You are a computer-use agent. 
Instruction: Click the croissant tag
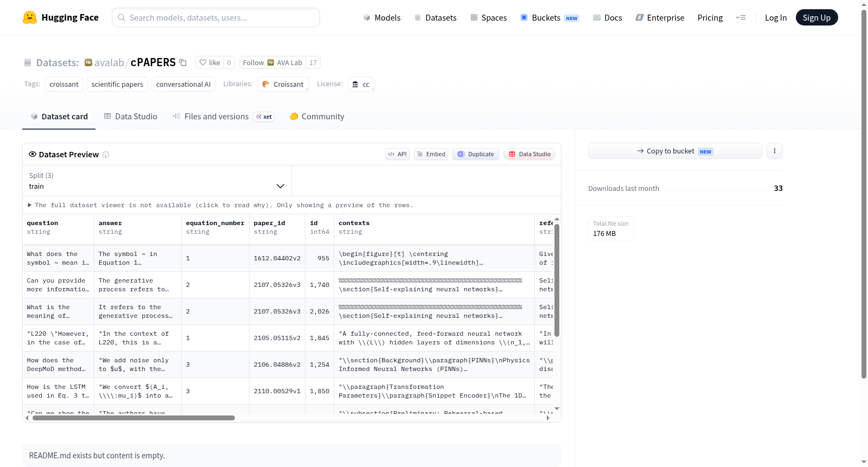tap(64, 84)
